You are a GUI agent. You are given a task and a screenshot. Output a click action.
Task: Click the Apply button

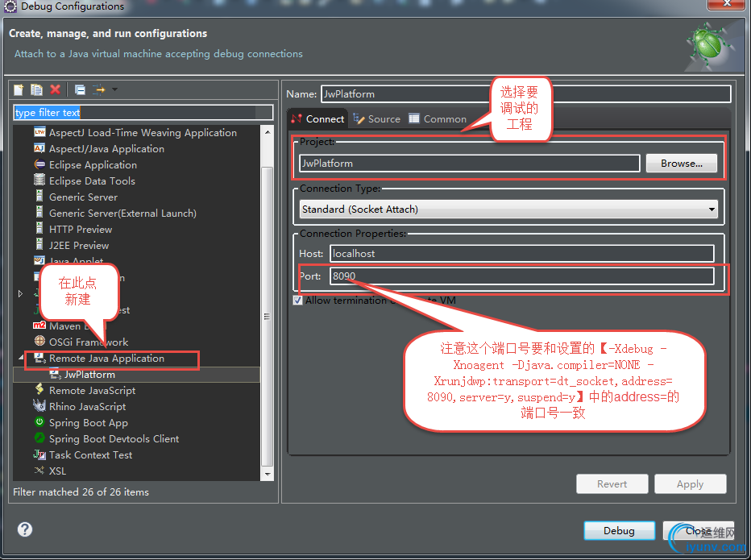tap(691, 483)
